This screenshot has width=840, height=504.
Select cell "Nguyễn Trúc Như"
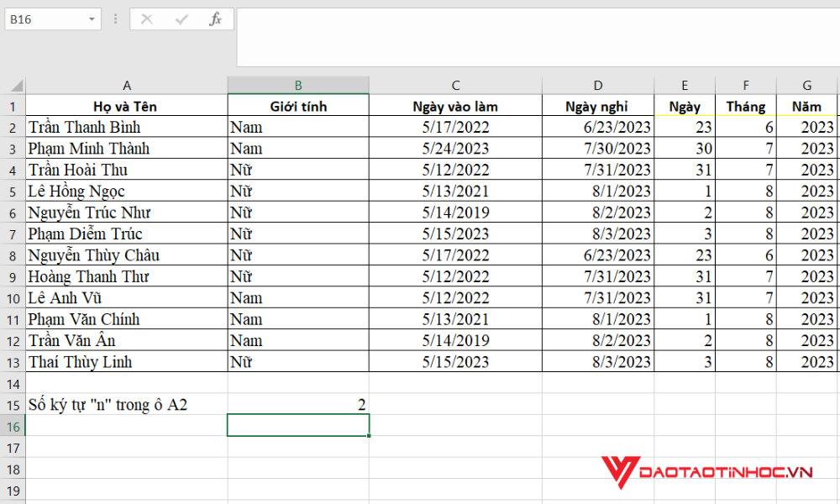pyautogui.click(x=127, y=213)
